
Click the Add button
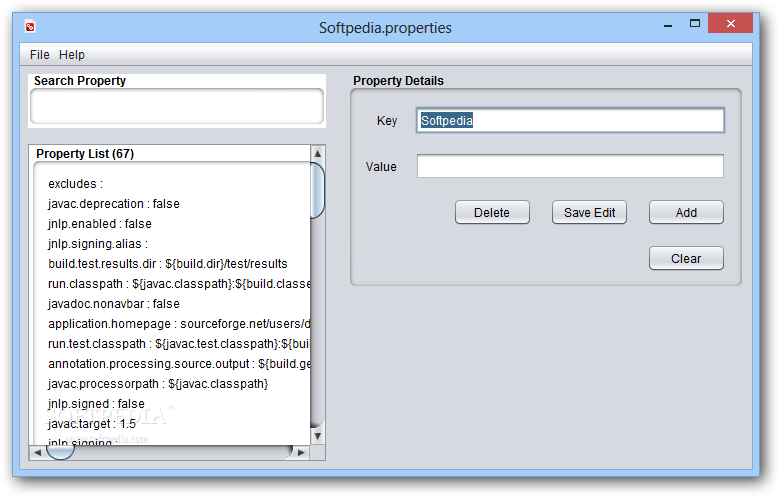pyautogui.click(x=686, y=212)
